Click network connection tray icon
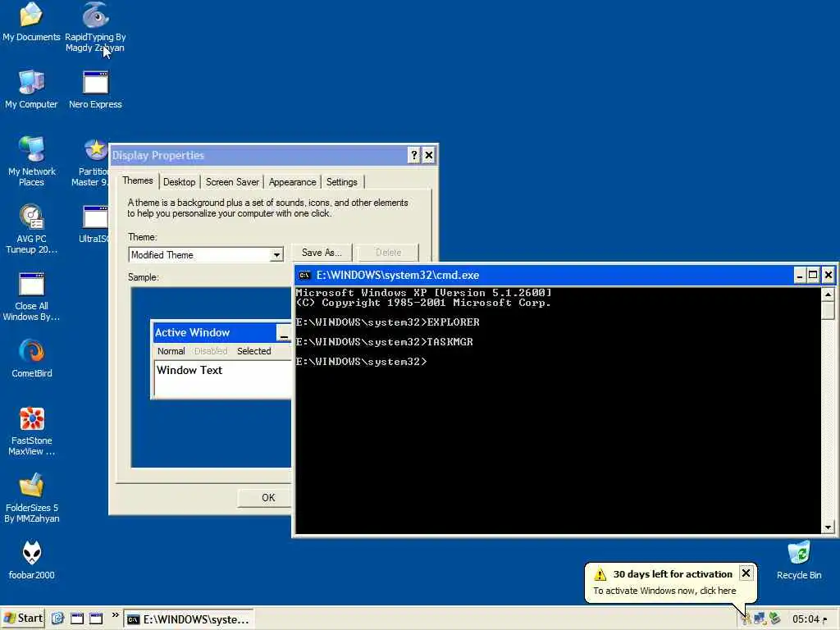Image resolution: width=840 pixels, height=630 pixels. (760, 619)
